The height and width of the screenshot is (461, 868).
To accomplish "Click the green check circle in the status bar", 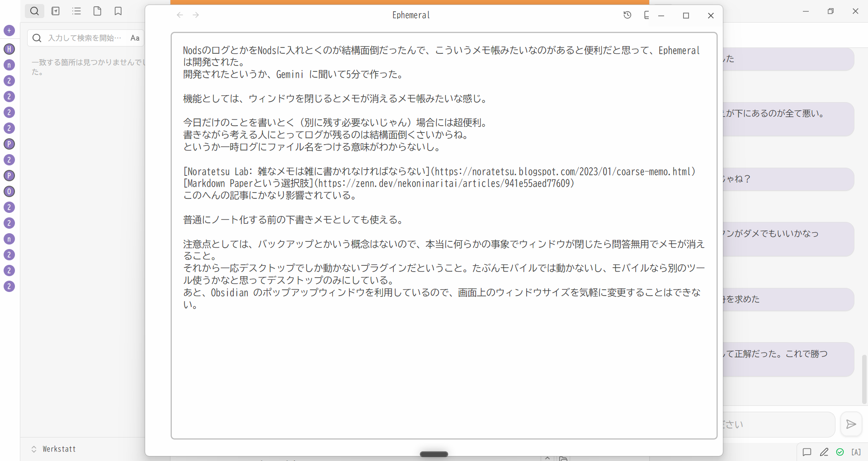I will point(840,452).
